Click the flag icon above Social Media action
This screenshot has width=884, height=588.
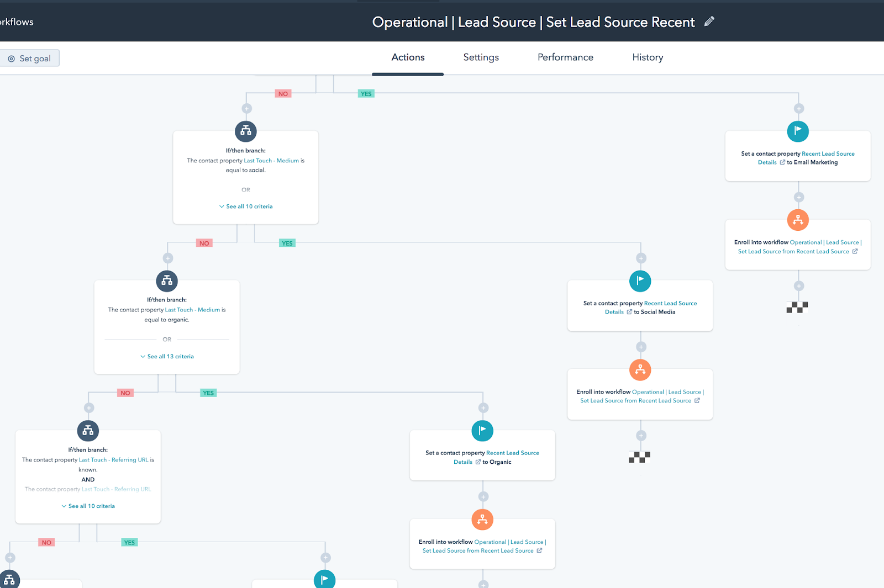(x=640, y=281)
